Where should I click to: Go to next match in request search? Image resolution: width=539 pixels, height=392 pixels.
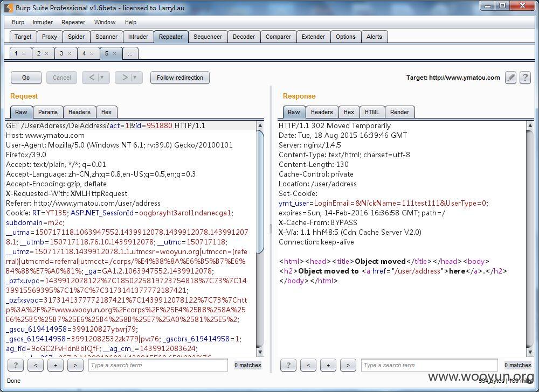point(75,365)
